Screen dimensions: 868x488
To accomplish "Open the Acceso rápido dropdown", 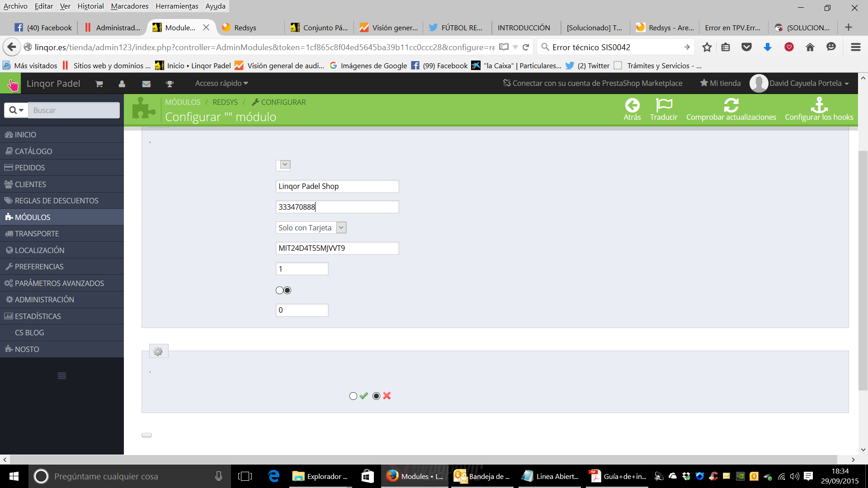I will tap(222, 83).
